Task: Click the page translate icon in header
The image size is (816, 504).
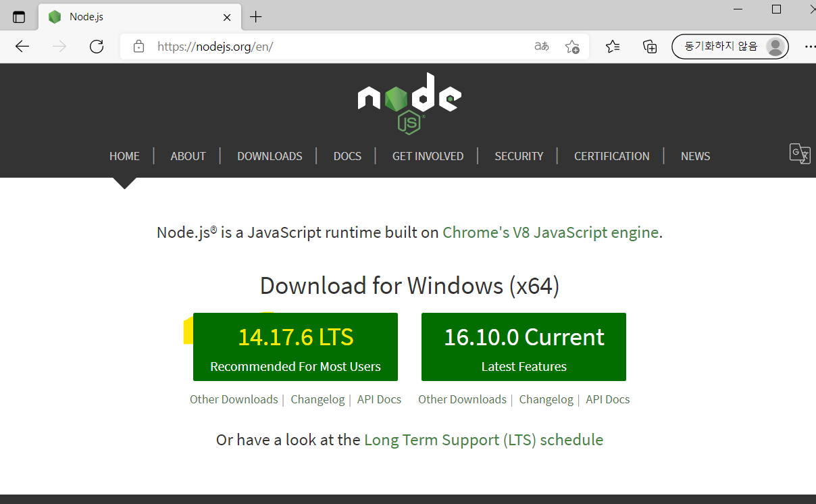Action: (x=800, y=153)
